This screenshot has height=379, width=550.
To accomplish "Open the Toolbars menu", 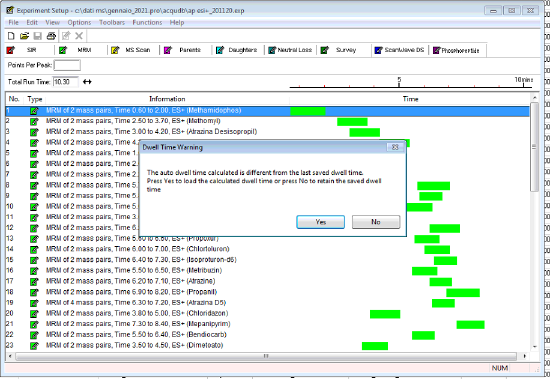I will point(112,22).
